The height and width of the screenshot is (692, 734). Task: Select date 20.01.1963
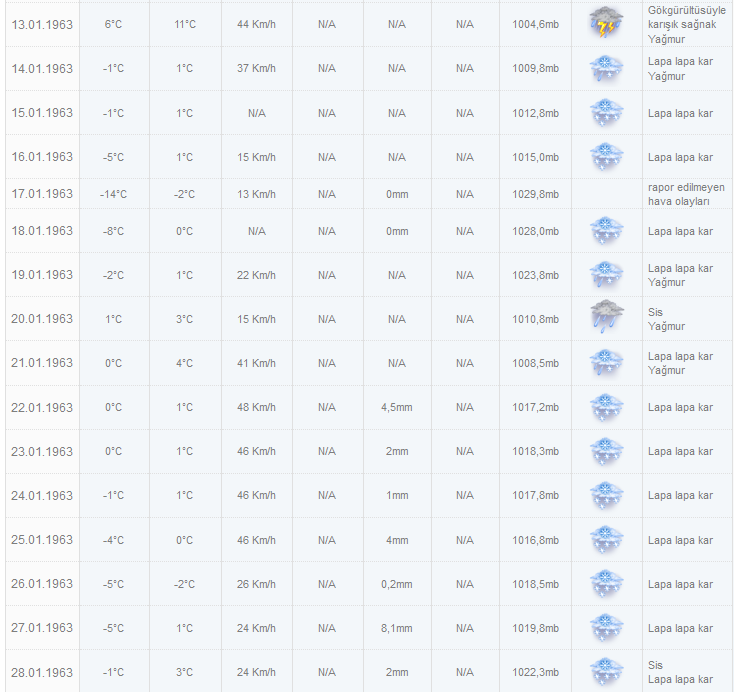coord(42,319)
